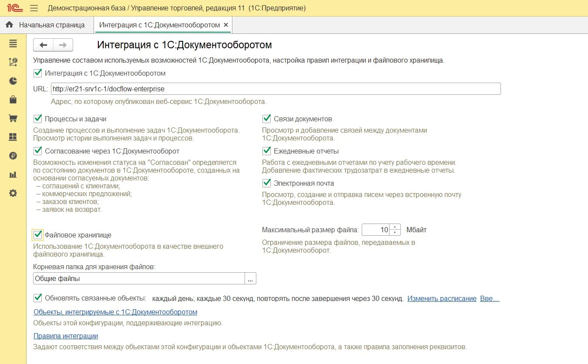Click the Мбайт unit label
The height and width of the screenshot is (364, 588).
(x=417, y=230)
